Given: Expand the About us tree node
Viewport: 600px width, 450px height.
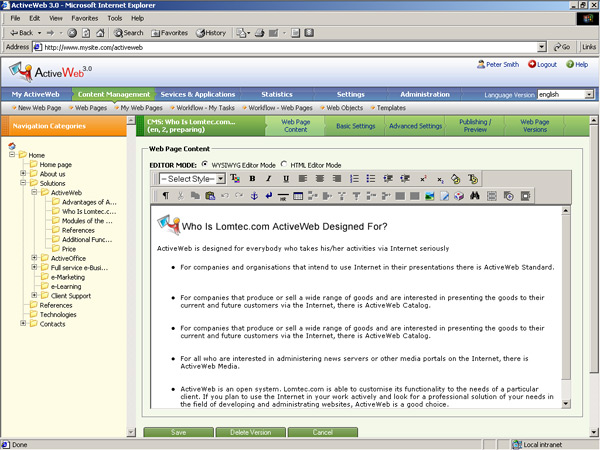Looking at the screenshot, I should tap(23, 173).
